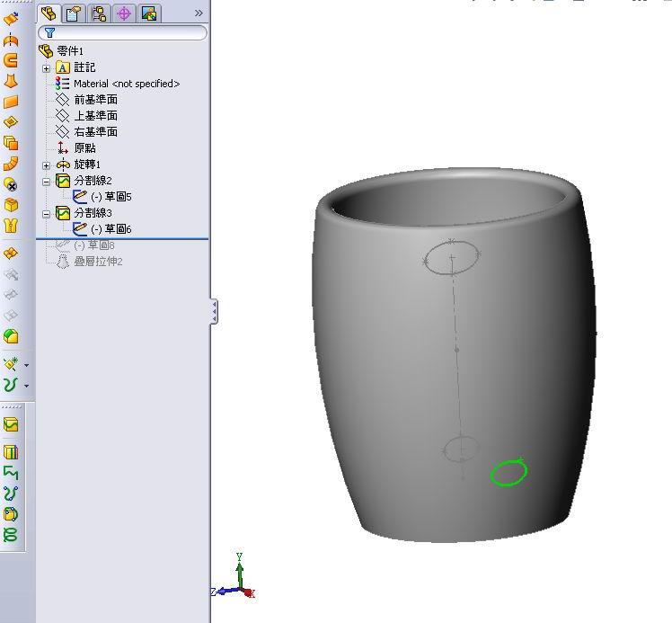672x623 pixels.
Task: Open the Reference Geometry tool
Action: point(11,364)
